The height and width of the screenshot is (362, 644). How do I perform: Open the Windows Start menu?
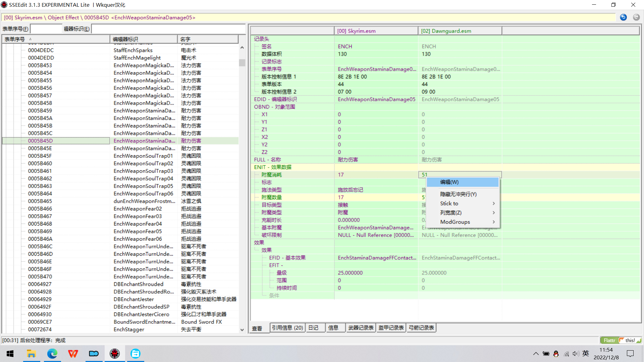click(x=10, y=354)
